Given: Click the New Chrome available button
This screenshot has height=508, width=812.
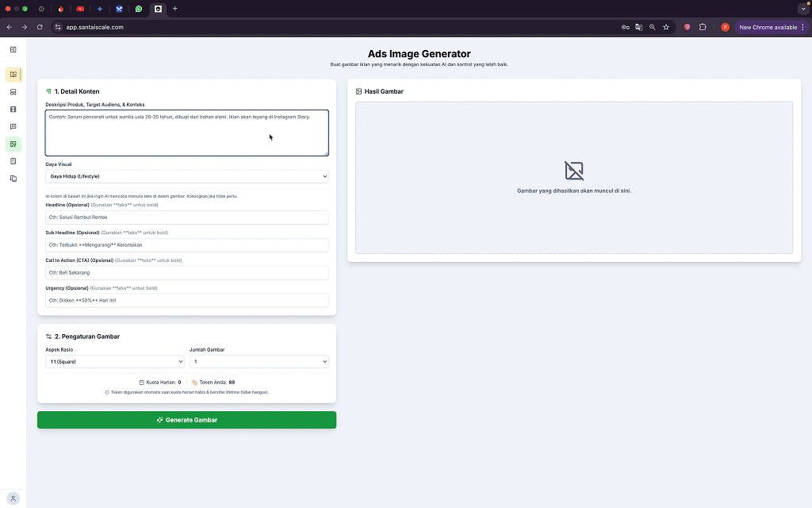Looking at the screenshot, I should 768,27.
